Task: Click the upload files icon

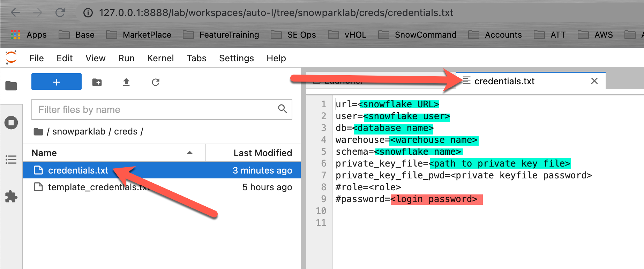Action: click(126, 82)
